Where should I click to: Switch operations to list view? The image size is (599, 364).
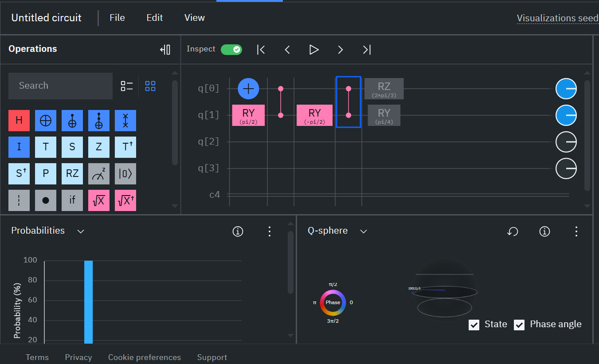[x=127, y=86]
